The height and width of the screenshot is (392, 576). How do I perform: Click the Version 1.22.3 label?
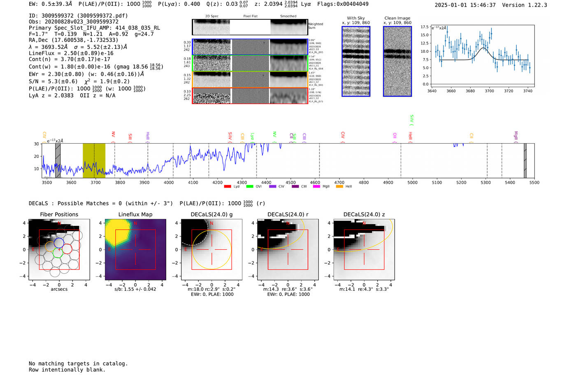(525, 5)
